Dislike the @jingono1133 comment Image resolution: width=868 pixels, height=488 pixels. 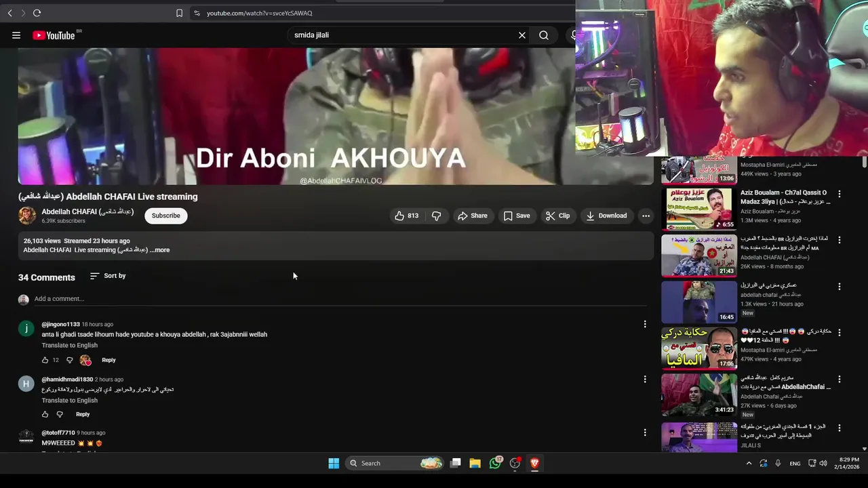(x=69, y=360)
